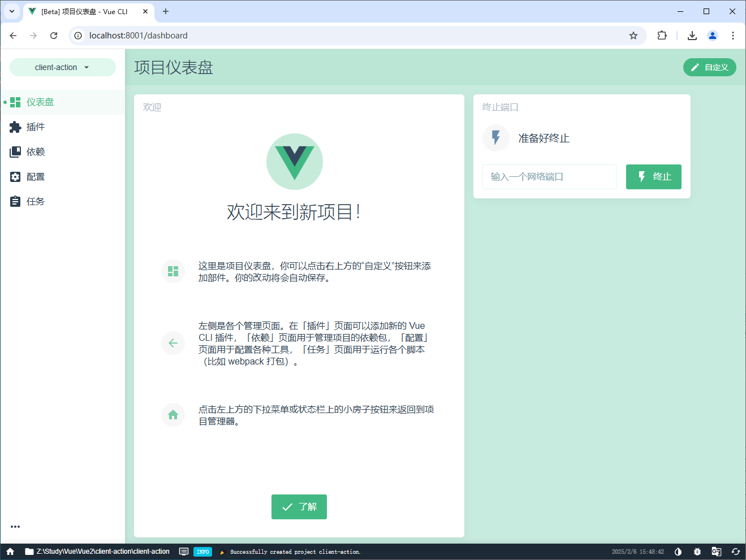This screenshot has width=746, height=560.
Task: Open the 配置 configuration page
Action: click(x=62, y=177)
